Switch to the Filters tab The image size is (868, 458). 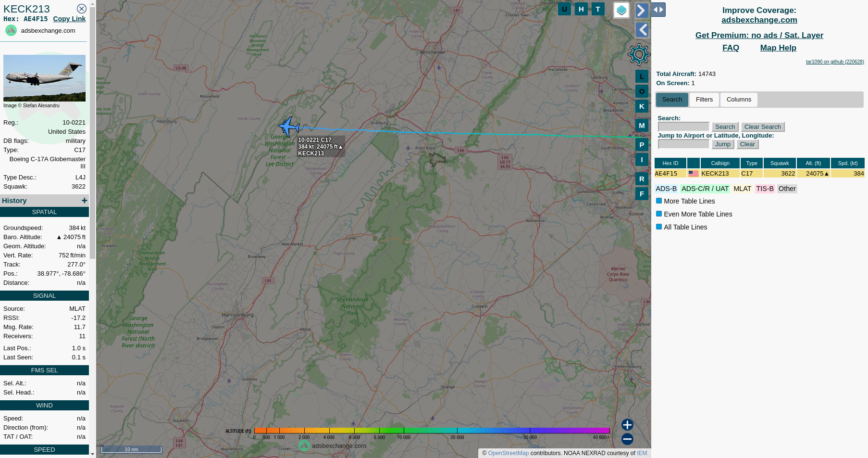[x=704, y=100]
